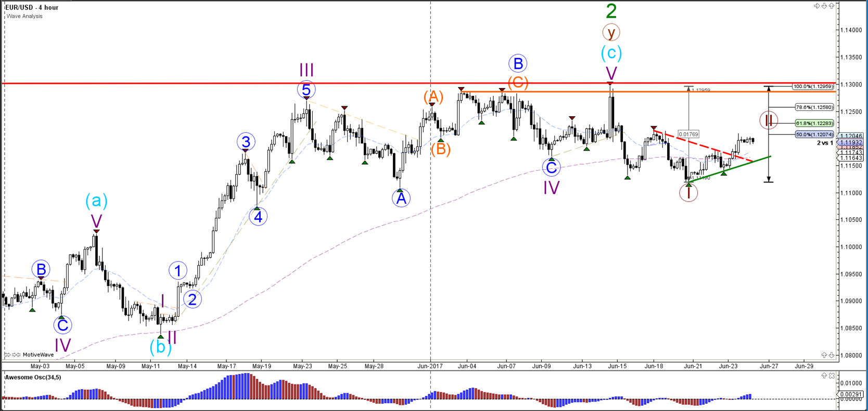Click the expand-horizontal arrows icon beside MotiveWave
The height and width of the screenshot is (411, 868).
click(7, 355)
